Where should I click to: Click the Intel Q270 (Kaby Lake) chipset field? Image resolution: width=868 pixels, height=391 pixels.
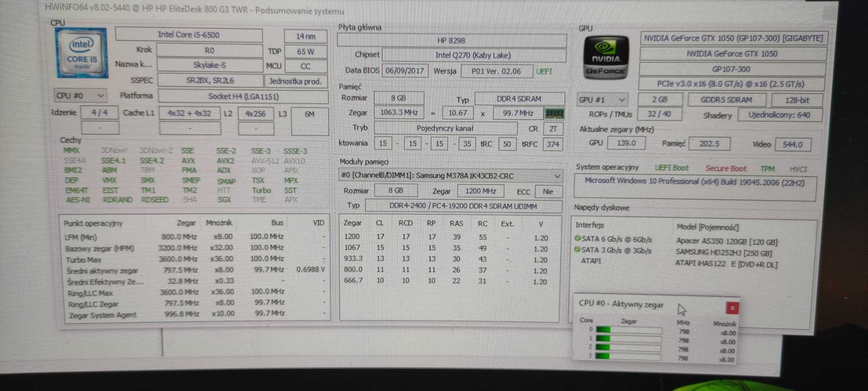(x=473, y=55)
